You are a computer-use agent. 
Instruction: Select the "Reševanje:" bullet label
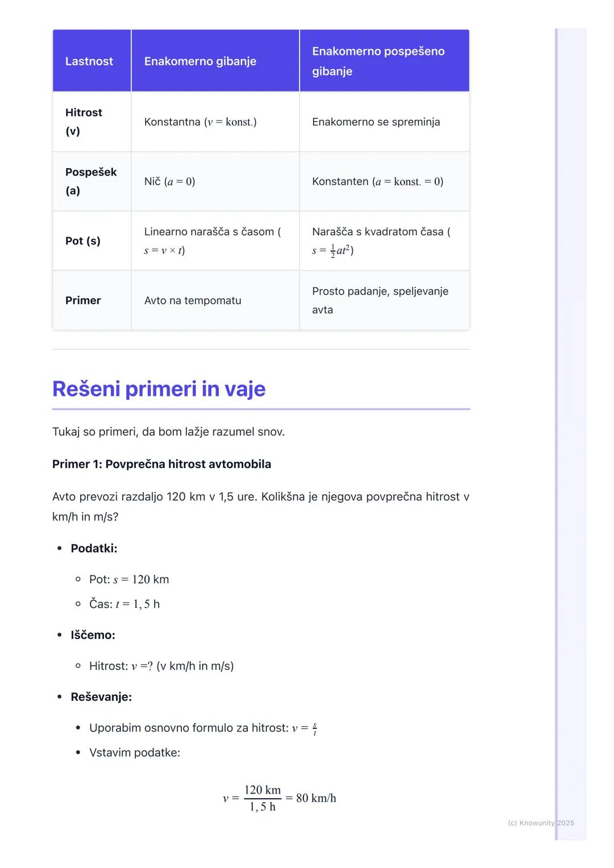click(101, 697)
